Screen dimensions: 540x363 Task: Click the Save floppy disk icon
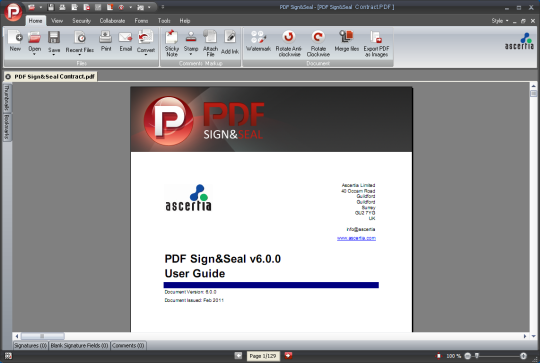(x=54, y=37)
